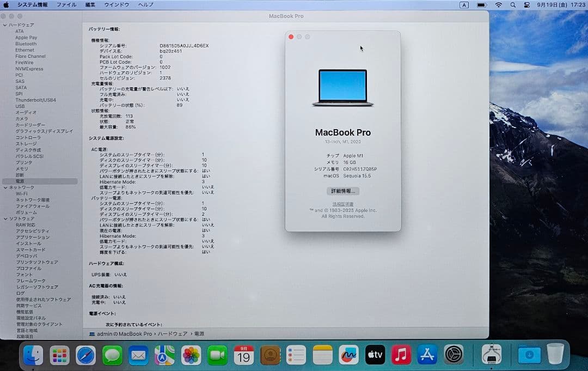This screenshot has height=371, width=588.
Task: Collapse the ハードウェア section in the sidebar
Action: (5, 24)
